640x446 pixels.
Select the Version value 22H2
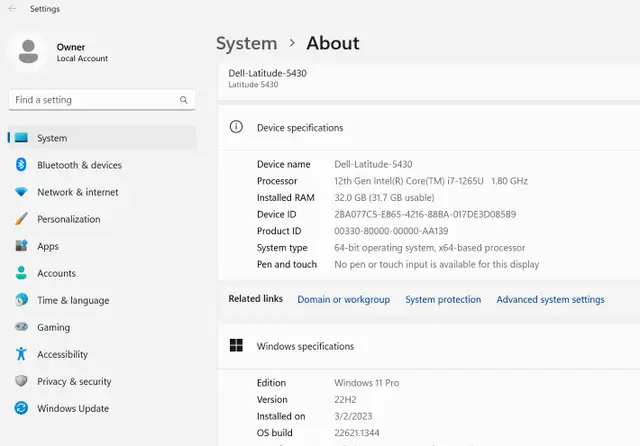pos(345,399)
